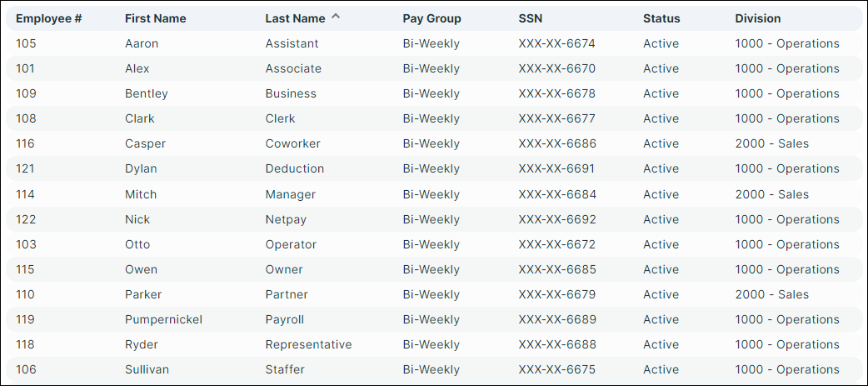Select Casper Coworker's 2000 - Sales division
The width and height of the screenshot is (868, 386).
click(771, 143)
